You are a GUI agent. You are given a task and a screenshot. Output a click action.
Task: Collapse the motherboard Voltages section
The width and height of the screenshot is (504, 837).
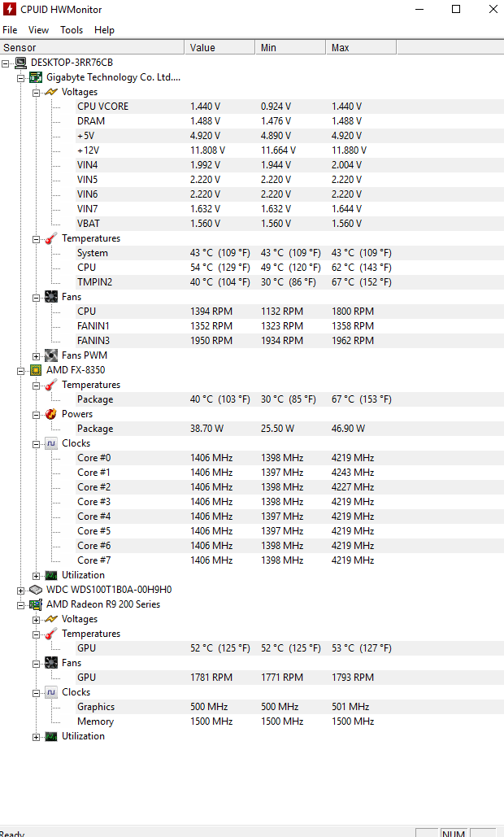click(37, 93)
